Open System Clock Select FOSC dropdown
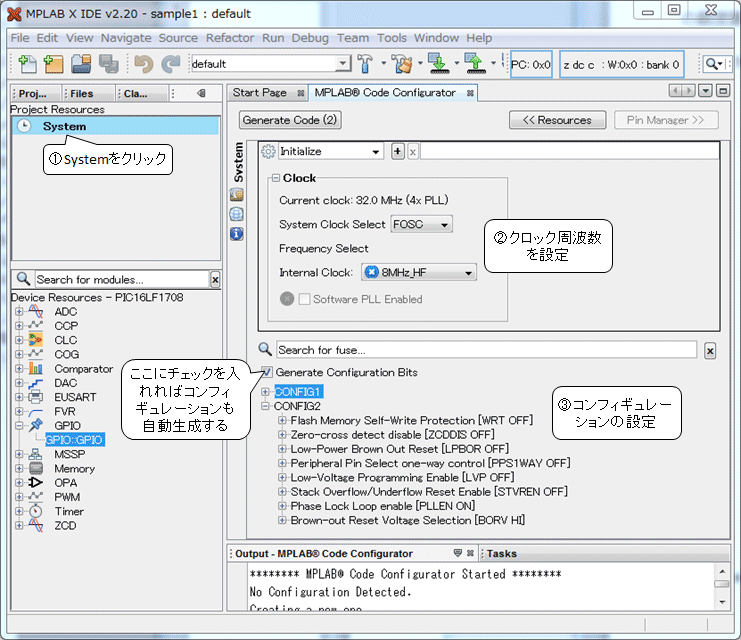The height and width of the screenshot is (640, 741). 422,224
